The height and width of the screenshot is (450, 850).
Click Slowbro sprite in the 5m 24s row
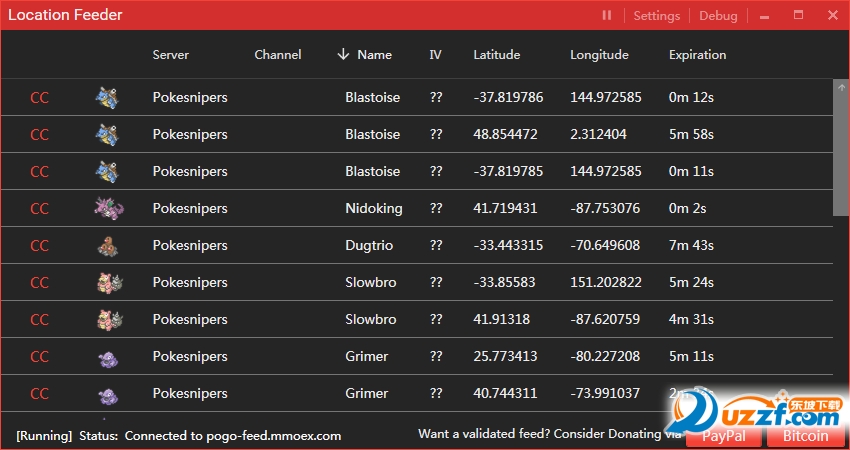click(110, 283)
